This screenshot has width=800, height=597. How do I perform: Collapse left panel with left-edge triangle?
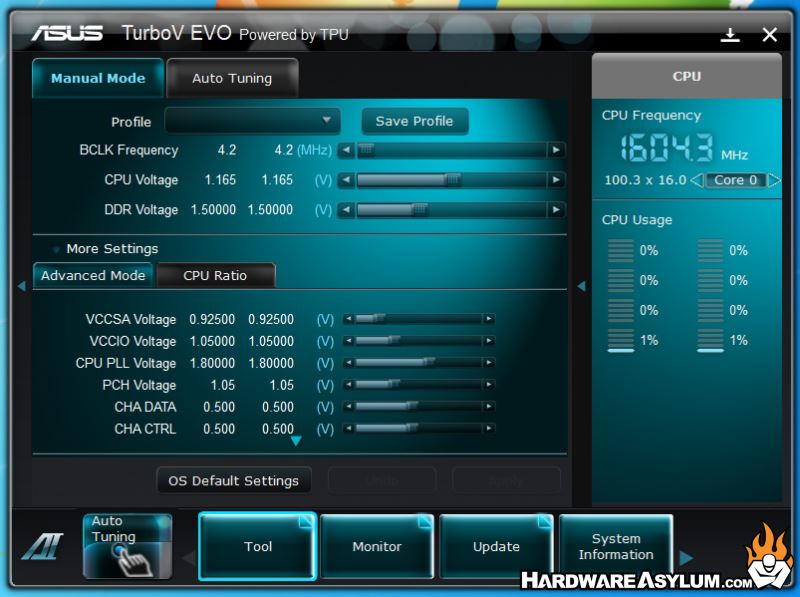(21, 286)
